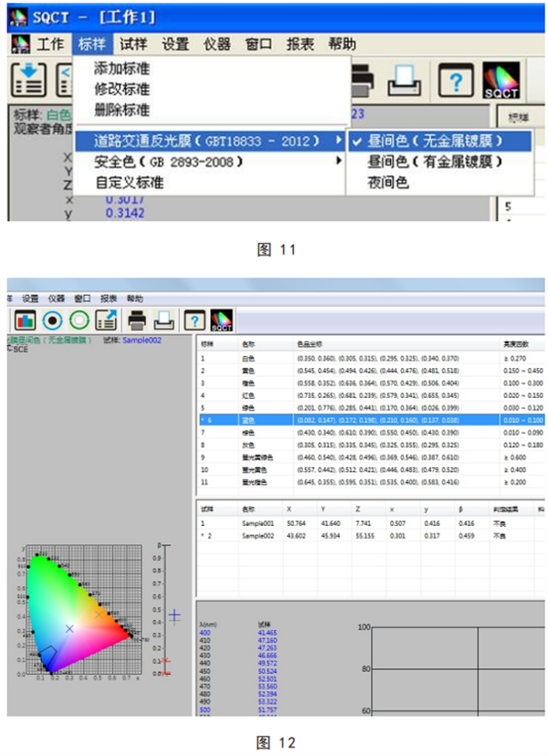
Task: Click 删除标准 menu entry
Action: coord(122,108)
